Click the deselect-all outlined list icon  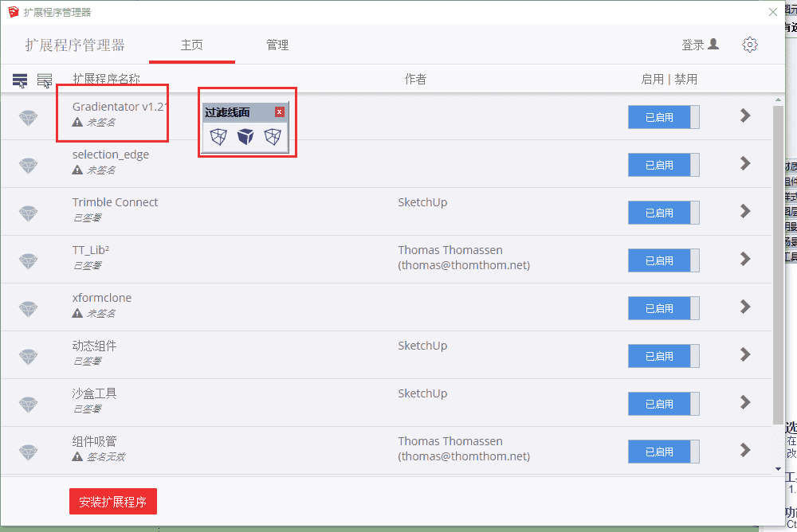point(45,80)
